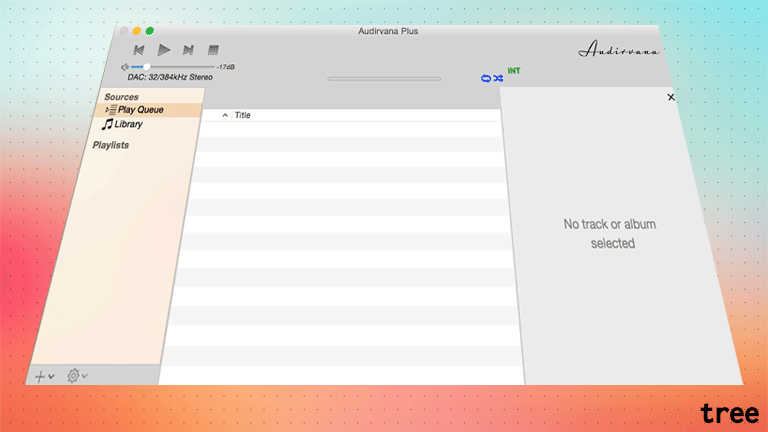Toggle sort direction arrow beside Title
This screenshot has height=432, width=768.
(225, 115)
